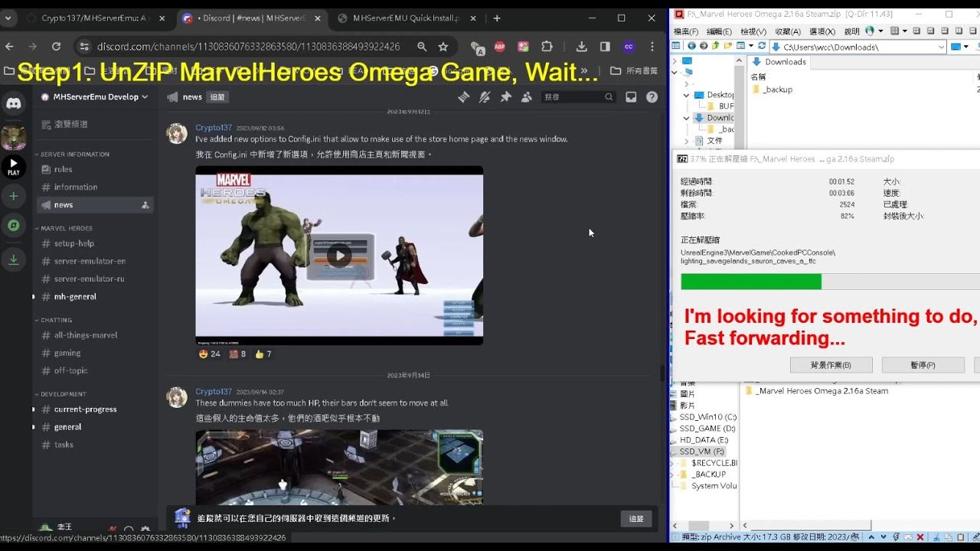Screen dimensions: 980x551
Task: Toggle Chrome side panel icon
Action: pos(605,47)
